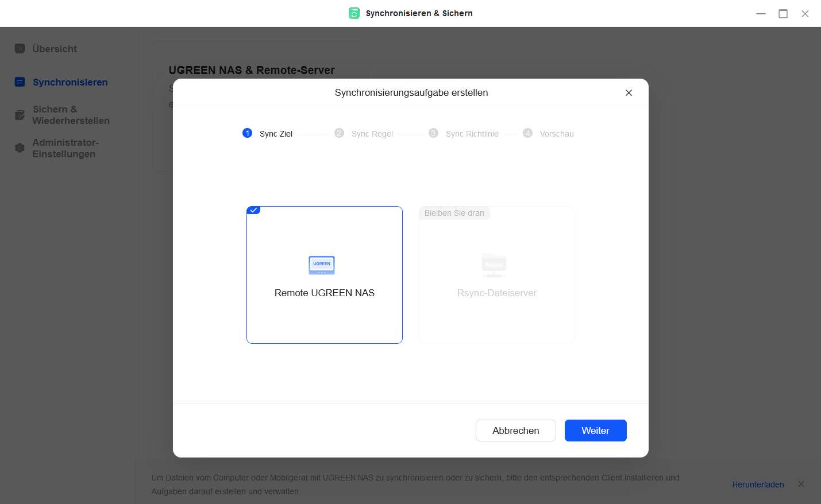Close the Synchronisierungsaufgabe erstellen dialog

629,92
